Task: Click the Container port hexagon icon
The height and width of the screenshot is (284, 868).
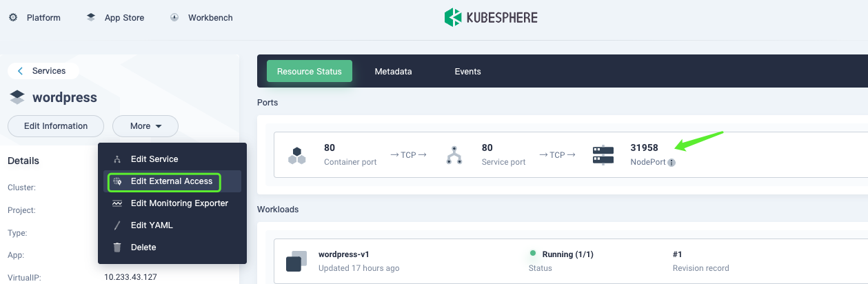Action: [x=297, y=155]
